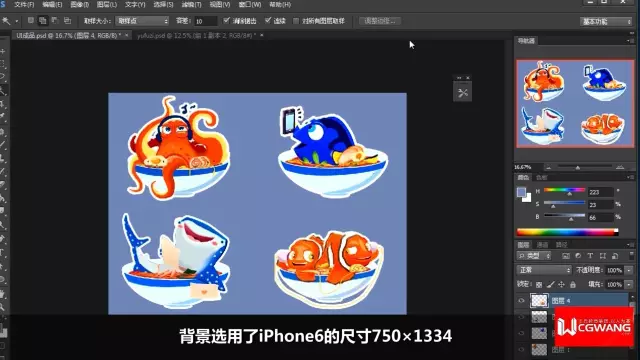Select the New Selection mode icon

pos(31,20)
